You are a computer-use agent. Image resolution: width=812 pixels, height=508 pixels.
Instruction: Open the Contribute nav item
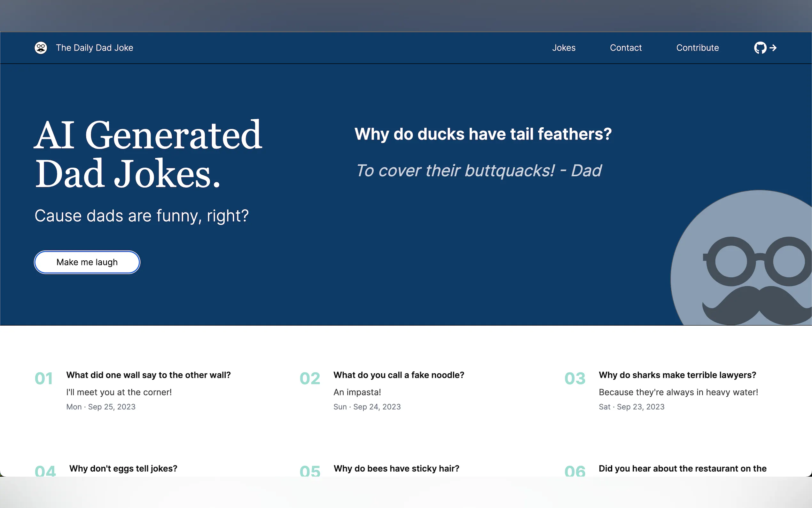coord(697,48)
